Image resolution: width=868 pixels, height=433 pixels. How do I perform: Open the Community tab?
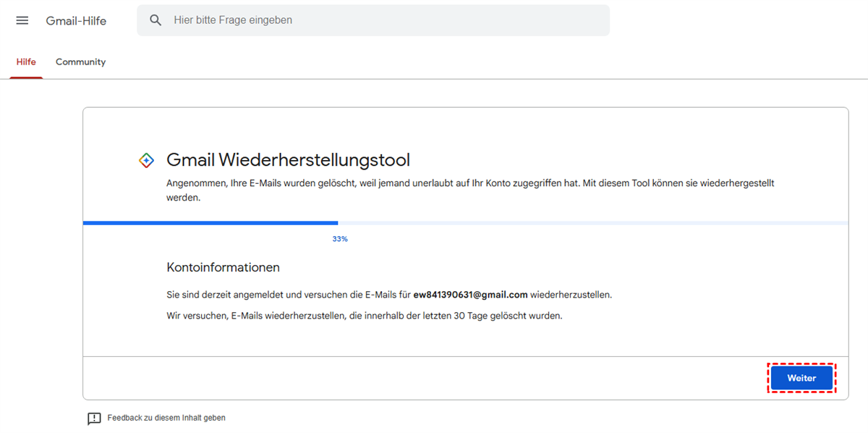coord(80,62)
